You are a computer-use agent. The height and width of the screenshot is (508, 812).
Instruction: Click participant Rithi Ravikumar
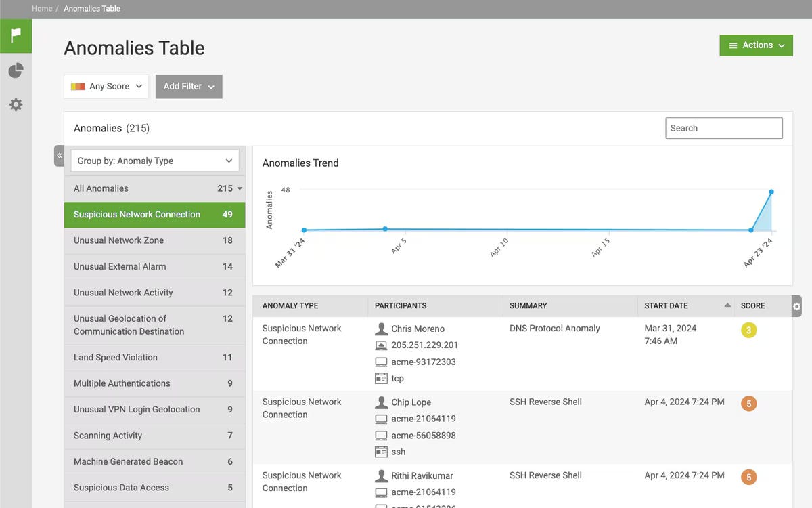click(422, 475)
